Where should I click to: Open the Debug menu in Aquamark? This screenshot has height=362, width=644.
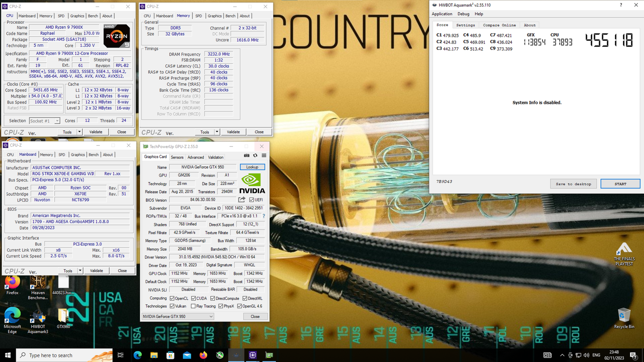coord(464,14)
